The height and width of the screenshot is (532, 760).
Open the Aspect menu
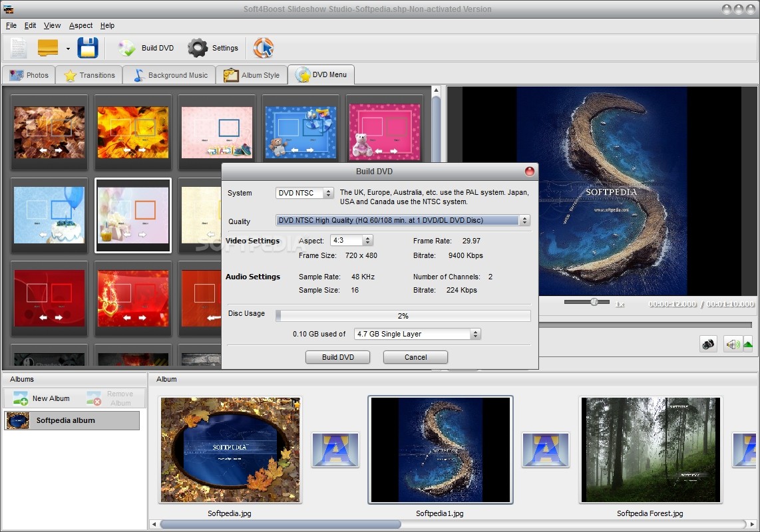coord(81,26)
